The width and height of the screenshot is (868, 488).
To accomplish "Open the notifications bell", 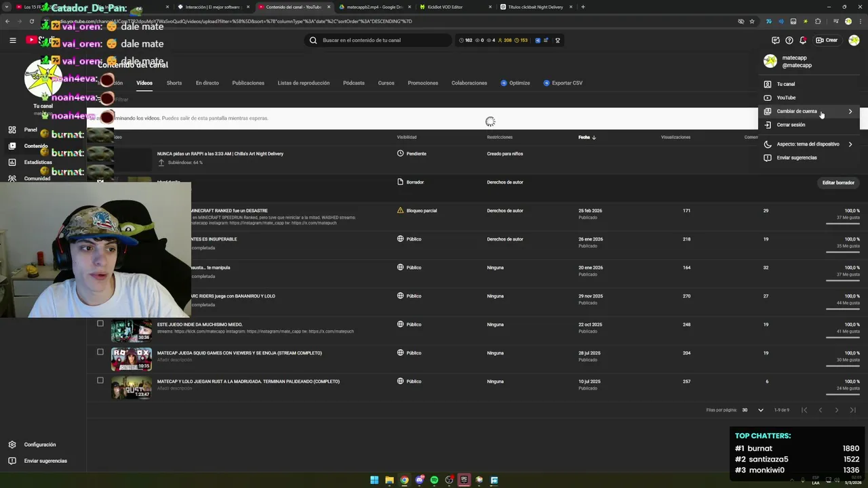I will (803, 40).
